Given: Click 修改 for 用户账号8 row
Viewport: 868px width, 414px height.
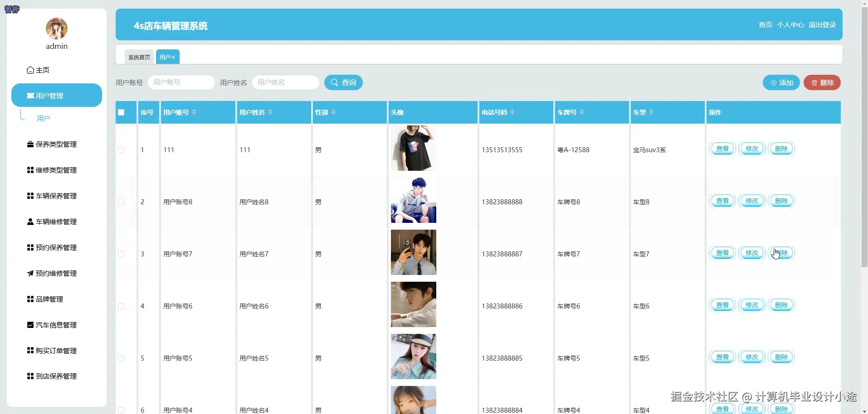Looking at the screenshot, I should coord(752,201).
